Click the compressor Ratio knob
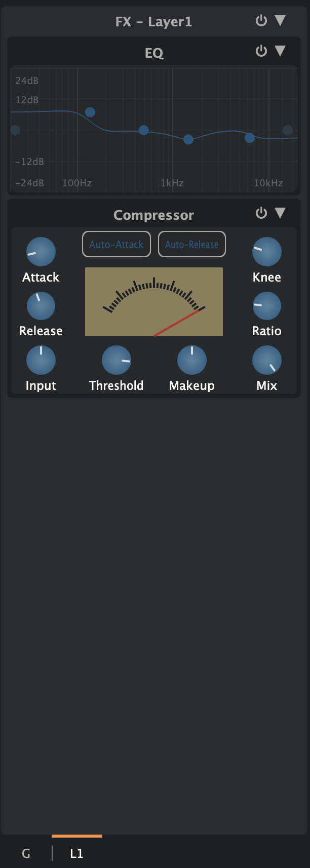This screenshot has width=310, height=868. [266, 306]
